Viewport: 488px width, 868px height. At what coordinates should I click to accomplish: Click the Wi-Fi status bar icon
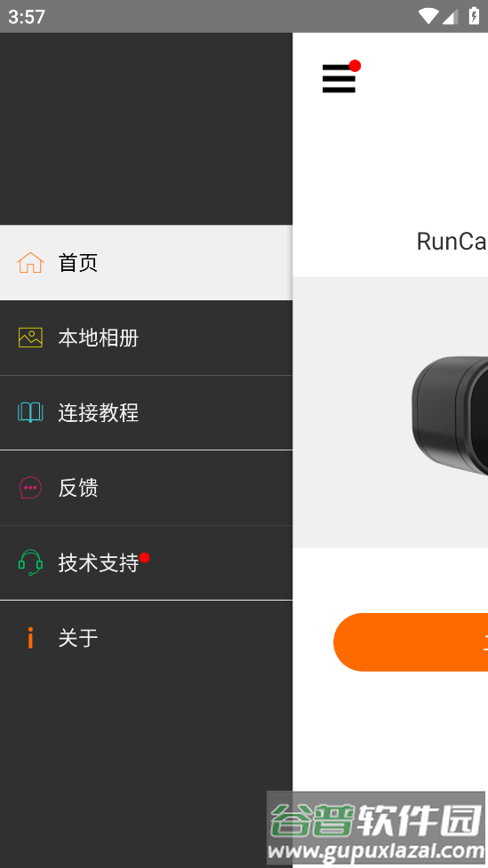pos(428,16)
